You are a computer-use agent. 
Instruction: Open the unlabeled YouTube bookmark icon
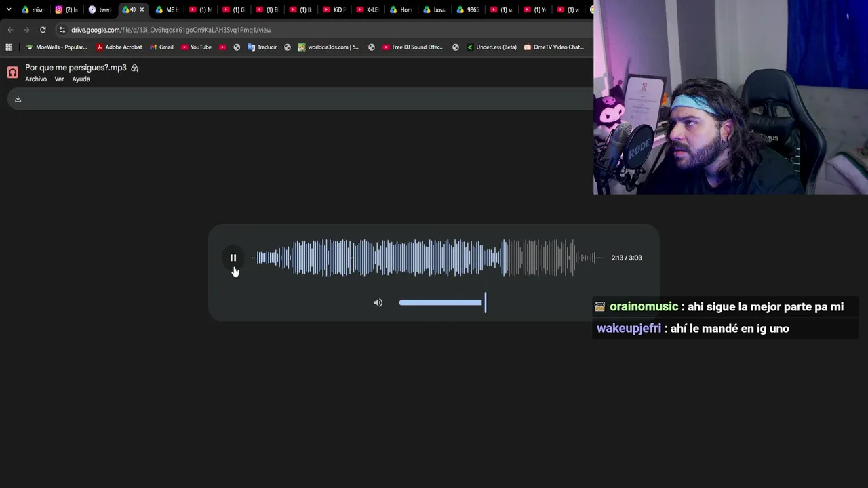[222, 47]
